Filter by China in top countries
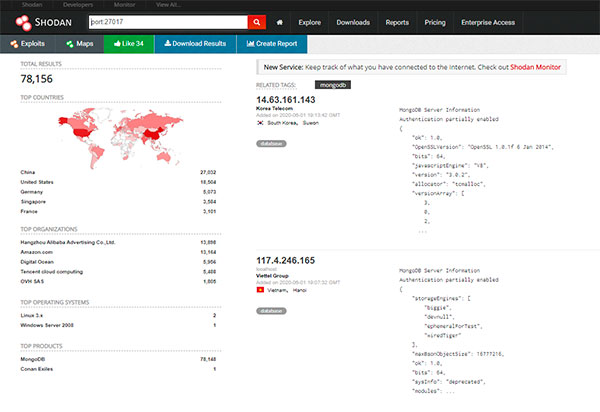600x412 pixels. point(28,172)
